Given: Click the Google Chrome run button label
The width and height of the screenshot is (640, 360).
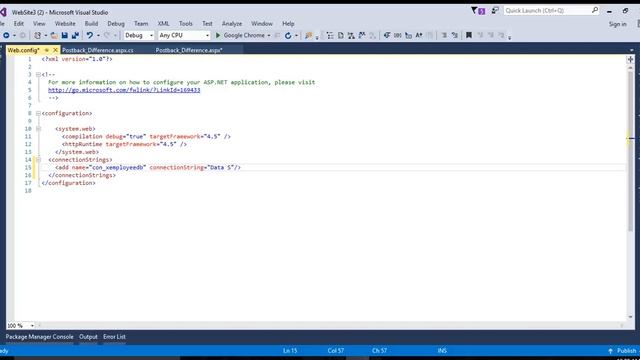Looking at the screenshot, I should [x=244, y=36].
